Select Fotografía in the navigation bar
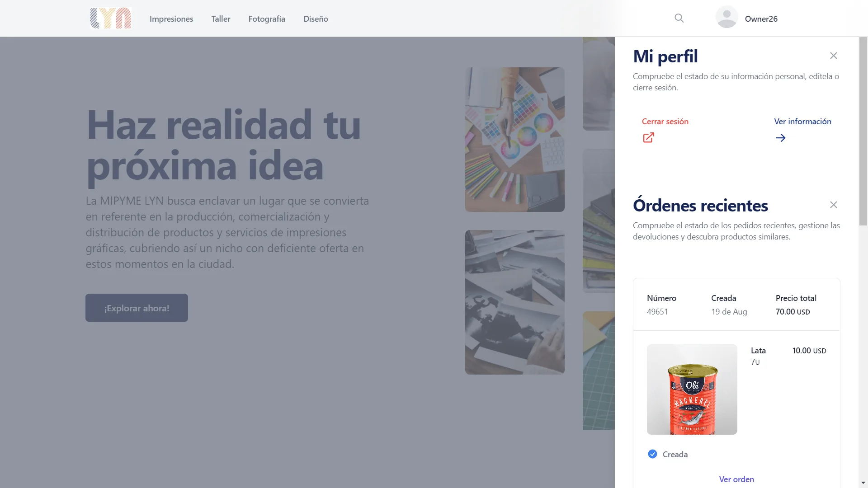The height and width of the screenshot is (488, 868). pyautogui.click(x=267, y=19)
